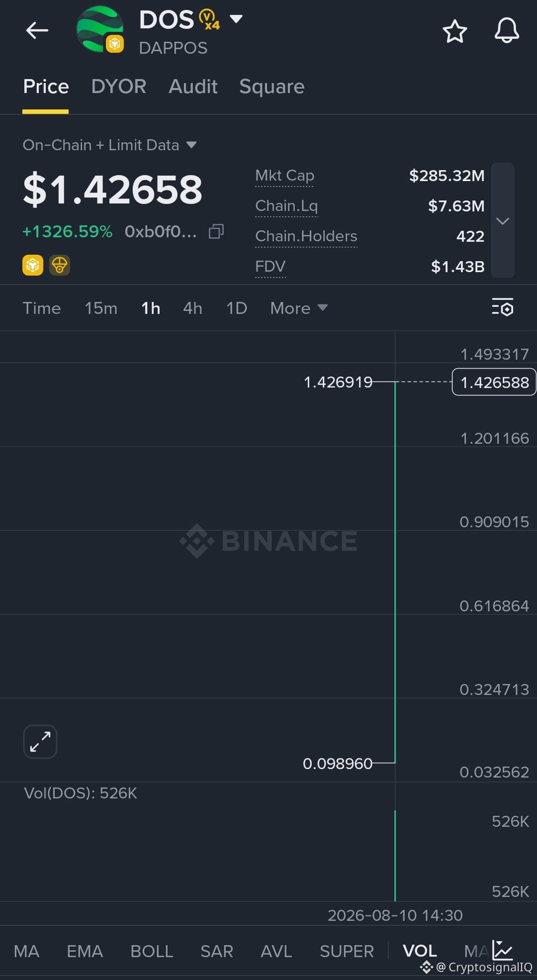
Task: Select the 4h timeframe
Action: tap(192, 308)
